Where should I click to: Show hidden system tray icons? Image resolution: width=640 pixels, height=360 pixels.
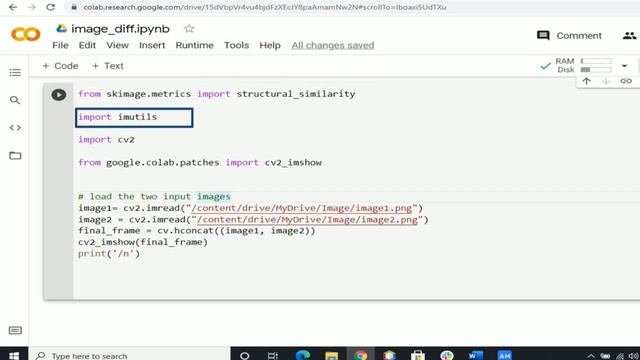(x=591, y=356)
